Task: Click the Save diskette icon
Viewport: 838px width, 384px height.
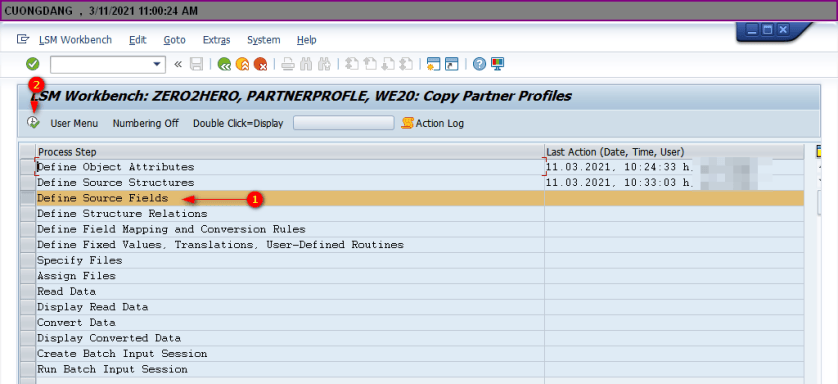Action: 196,65
